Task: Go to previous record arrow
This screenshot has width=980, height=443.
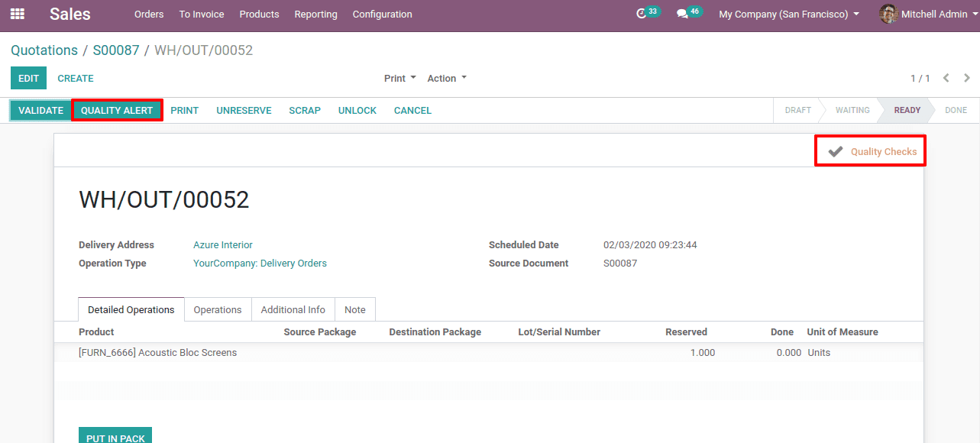Action: [946, 78]
